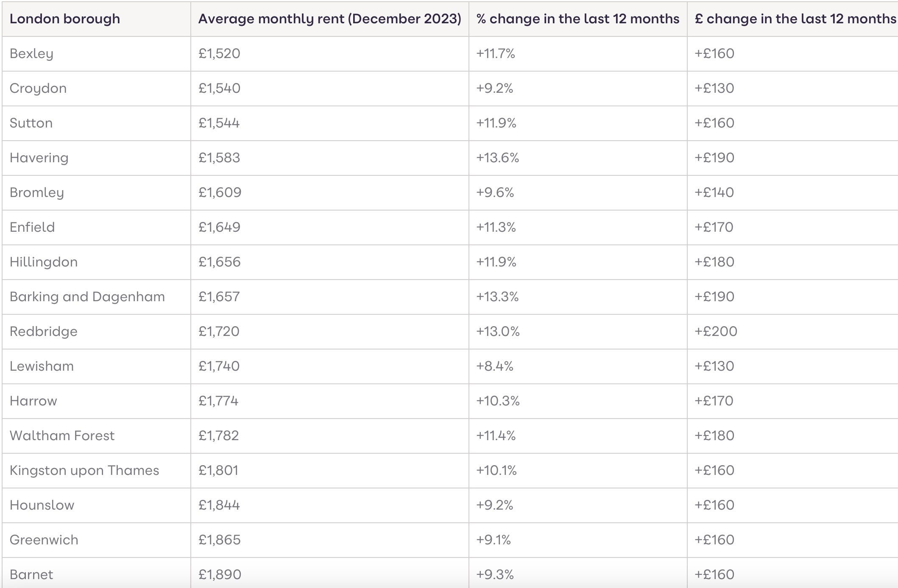Select the Barking and Dagenham cell
This screenshot has height=588, width=898.
pos(87,297)
